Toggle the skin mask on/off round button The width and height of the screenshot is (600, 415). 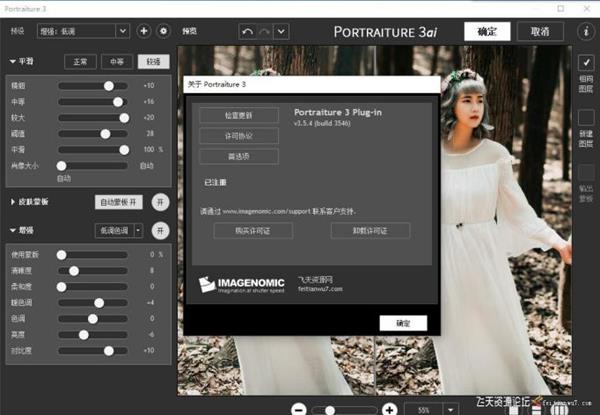[160, 202]
